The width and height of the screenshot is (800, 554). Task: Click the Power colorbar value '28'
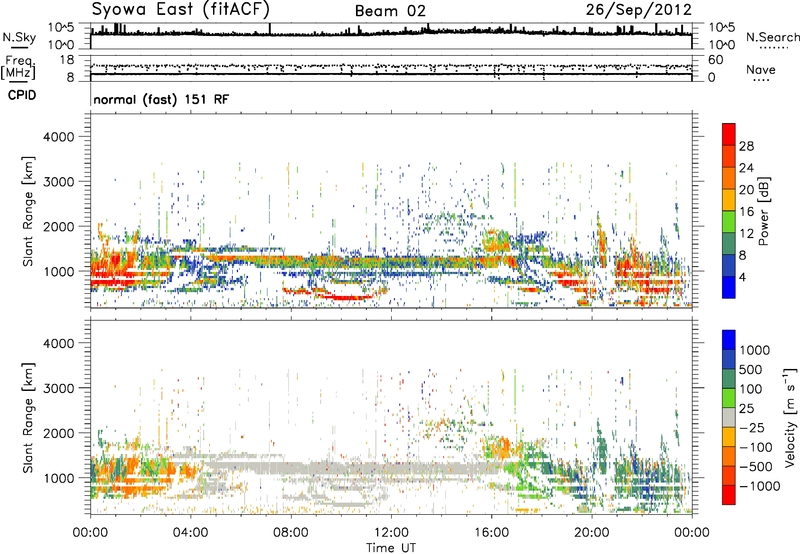pyautogui.click(x=746, y=146)
